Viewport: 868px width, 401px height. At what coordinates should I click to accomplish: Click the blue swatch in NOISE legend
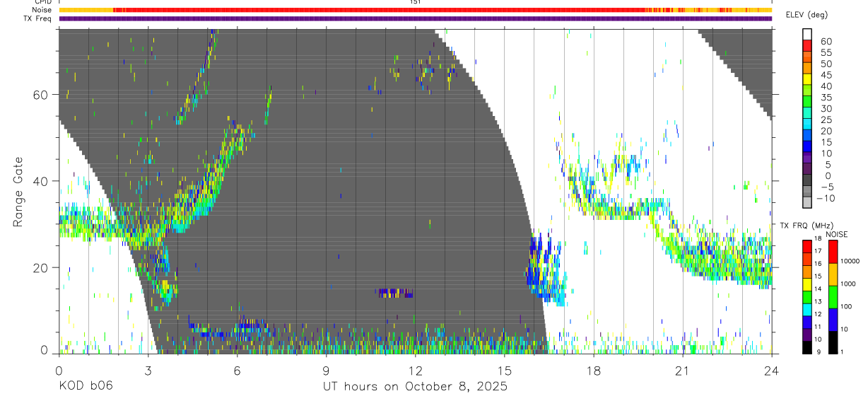point(832,320)
